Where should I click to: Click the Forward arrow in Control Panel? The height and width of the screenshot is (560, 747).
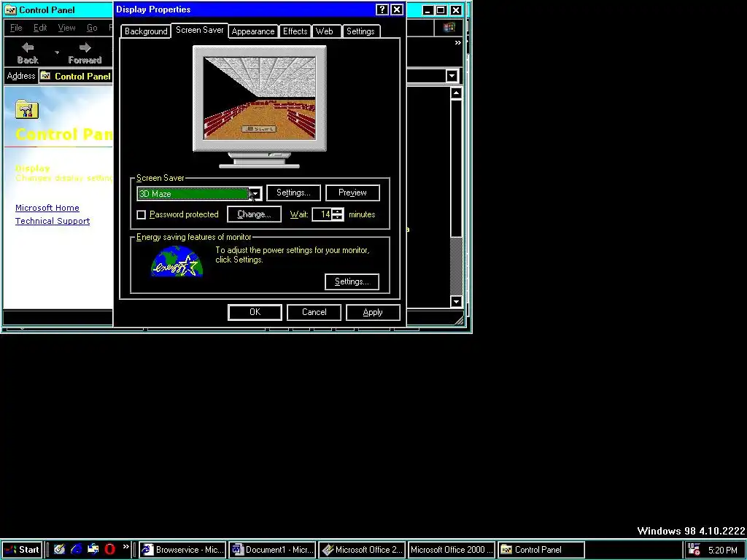85,52
